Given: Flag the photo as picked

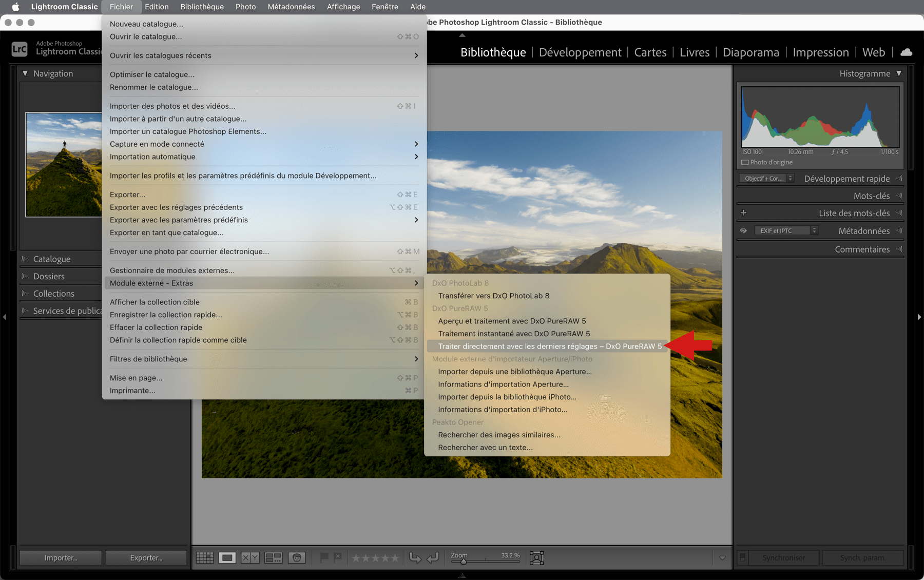Looking at the screenshot, I should (x=324, y=557).
